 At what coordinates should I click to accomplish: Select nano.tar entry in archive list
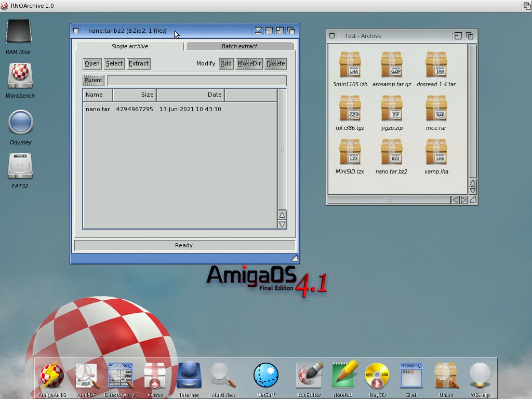tap(98, 109)
